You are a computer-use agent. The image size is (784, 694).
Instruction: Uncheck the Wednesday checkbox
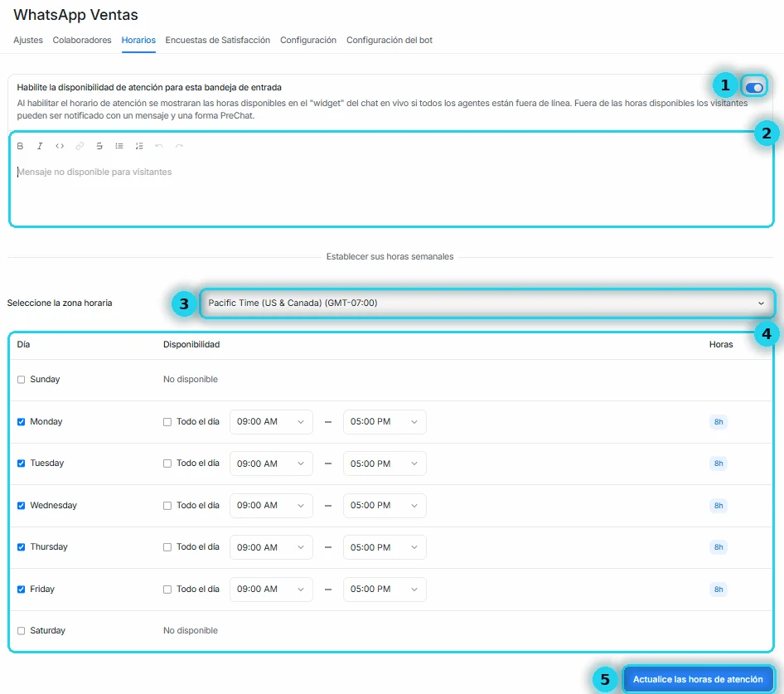pos(21,505)
